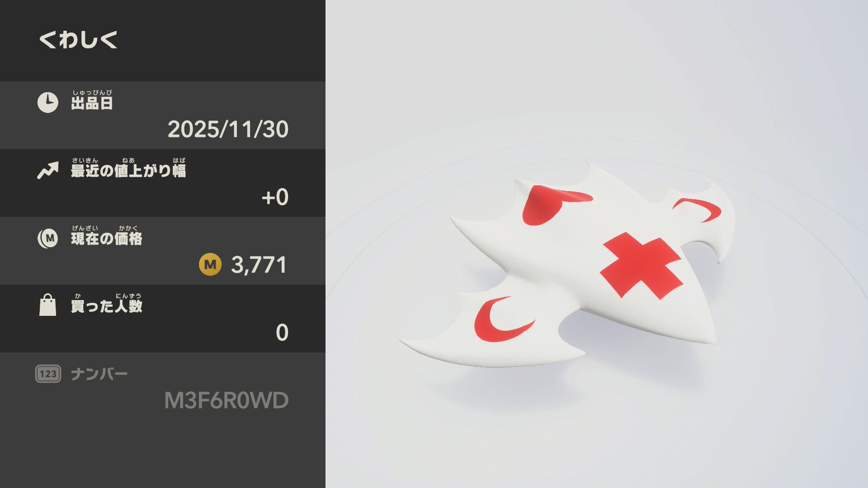
Task: Click the 123 number badge icon
Action: click(48, 374)
